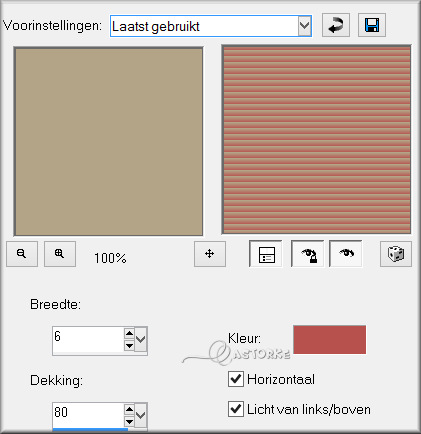Open the red Kleur color swatch
This screenshot has height=434, width=421.
329,340
